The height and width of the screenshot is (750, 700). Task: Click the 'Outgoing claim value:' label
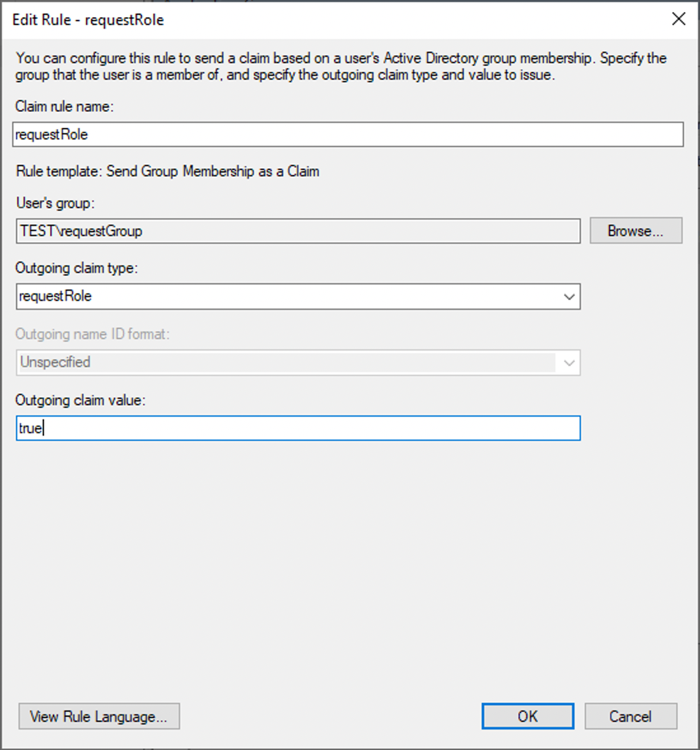(80, 400)
